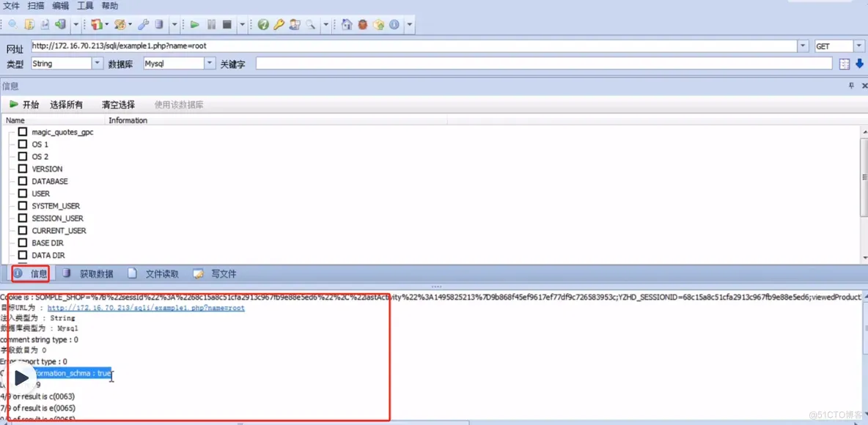Click the box update arrow icon
Screen dimensions: 868x425
(x=378, y=24)
